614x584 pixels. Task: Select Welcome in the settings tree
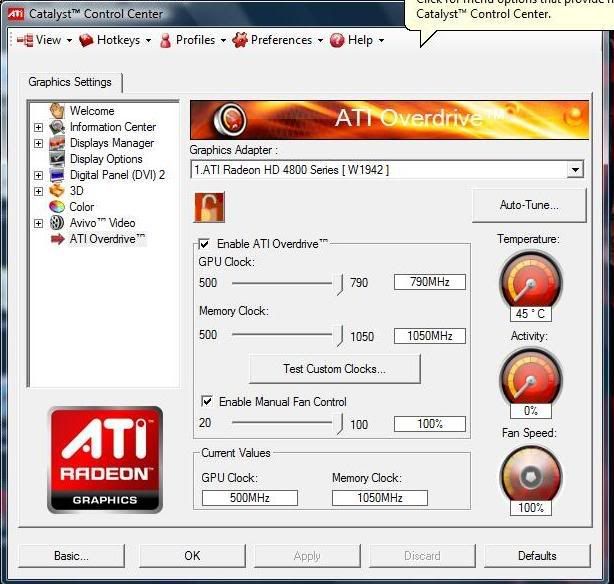pyautogui.click(x=92, y=111)
